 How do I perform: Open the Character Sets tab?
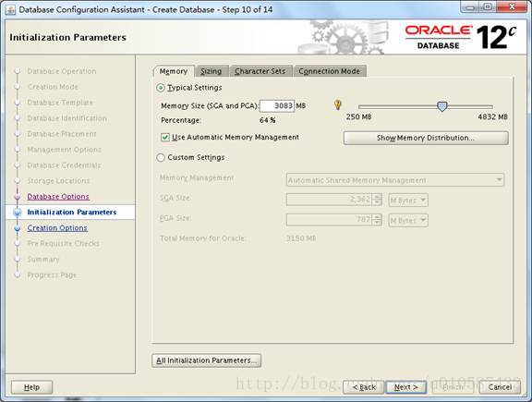[x=260, y=71]
